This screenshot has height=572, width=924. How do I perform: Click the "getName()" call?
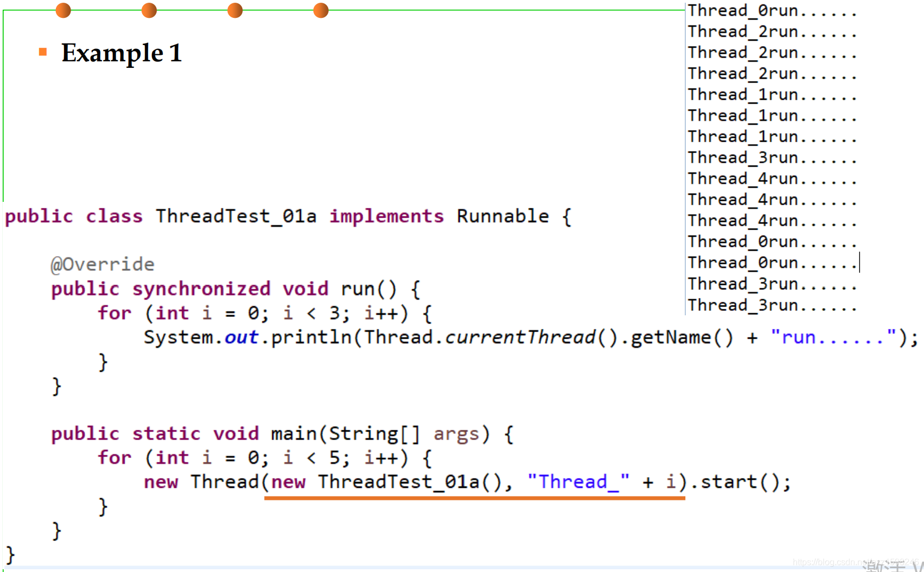682,338
